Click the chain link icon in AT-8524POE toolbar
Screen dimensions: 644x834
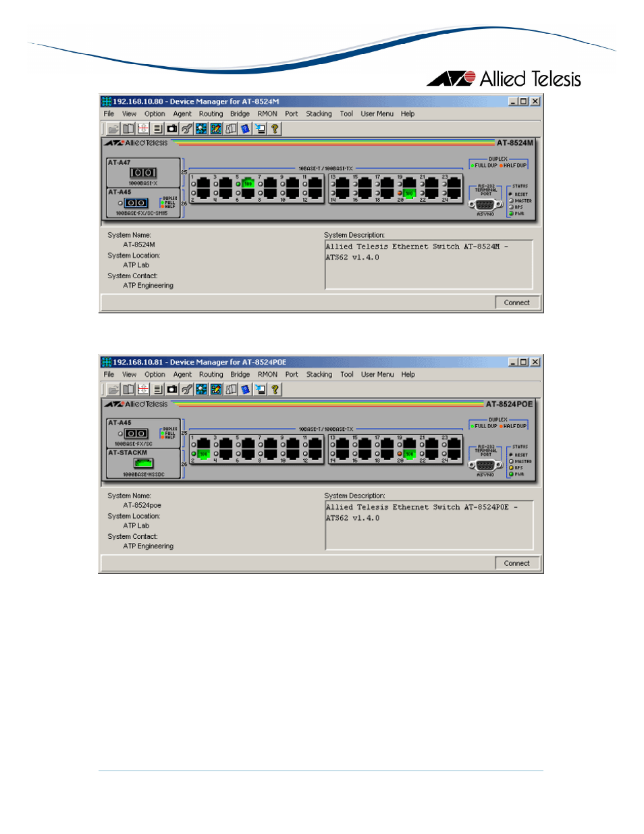tap(187, 389)
